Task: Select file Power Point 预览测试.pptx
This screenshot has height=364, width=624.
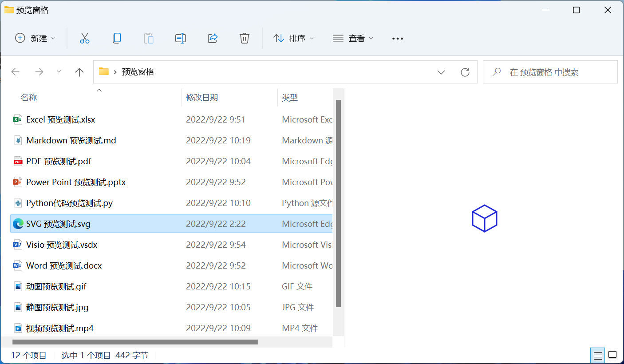Action: coord(76,182)
